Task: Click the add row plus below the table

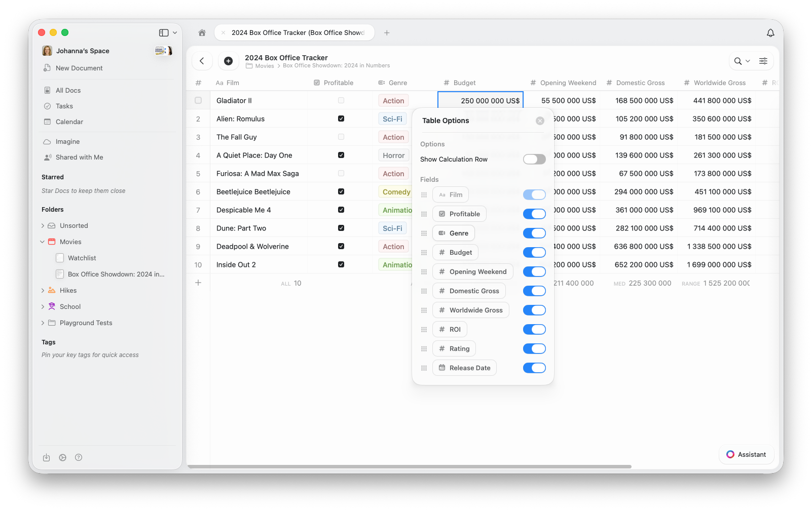Action: tap(198, 283)
